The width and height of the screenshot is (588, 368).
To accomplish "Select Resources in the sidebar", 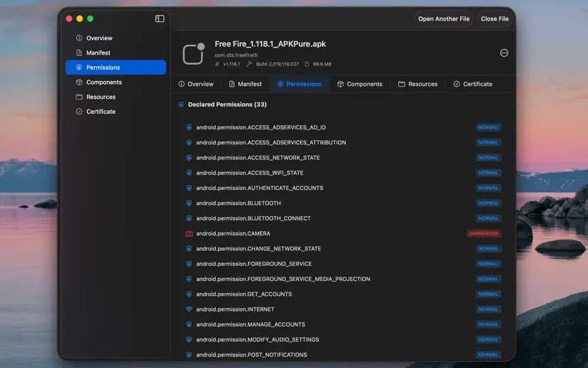I will click(x=116, y=97).
